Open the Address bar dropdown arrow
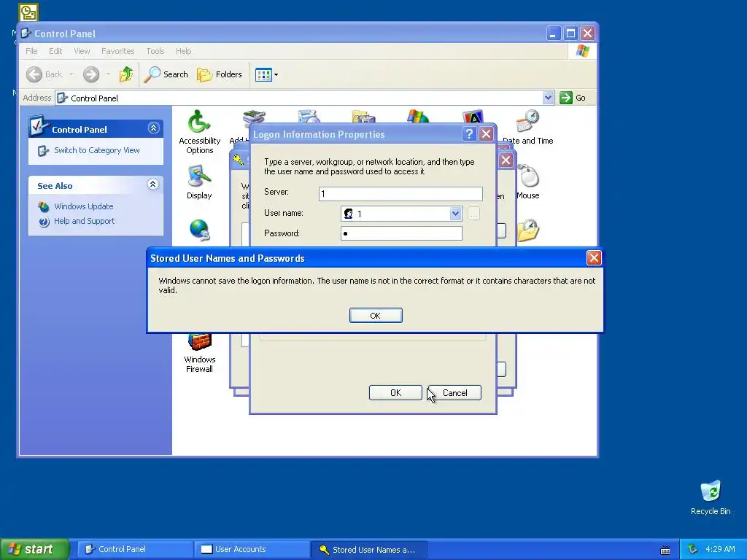 (549, 98)
